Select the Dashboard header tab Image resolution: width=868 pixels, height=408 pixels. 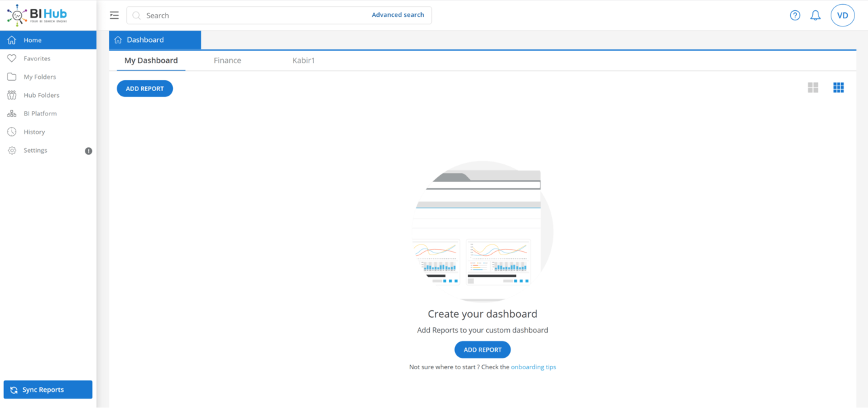point(155,40)
